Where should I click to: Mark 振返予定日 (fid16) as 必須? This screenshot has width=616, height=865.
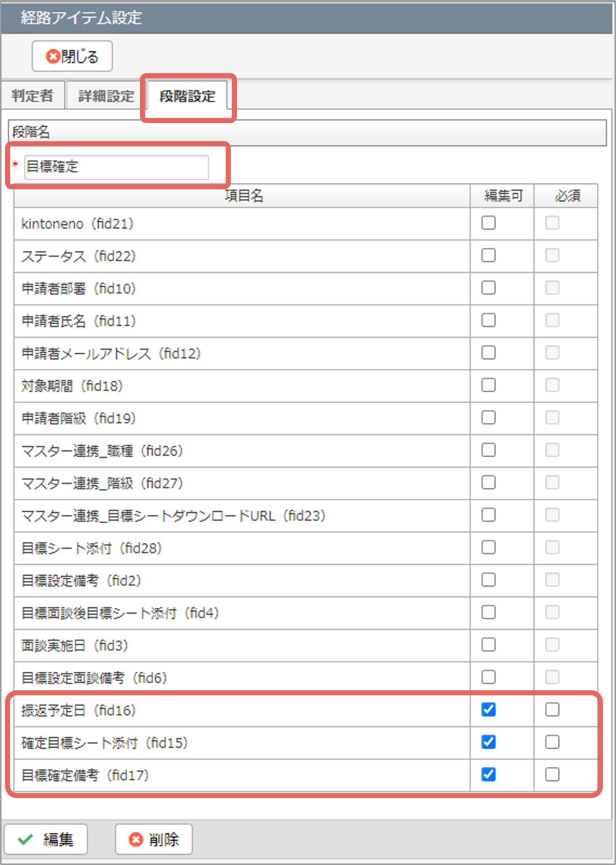tap(552, 709)
